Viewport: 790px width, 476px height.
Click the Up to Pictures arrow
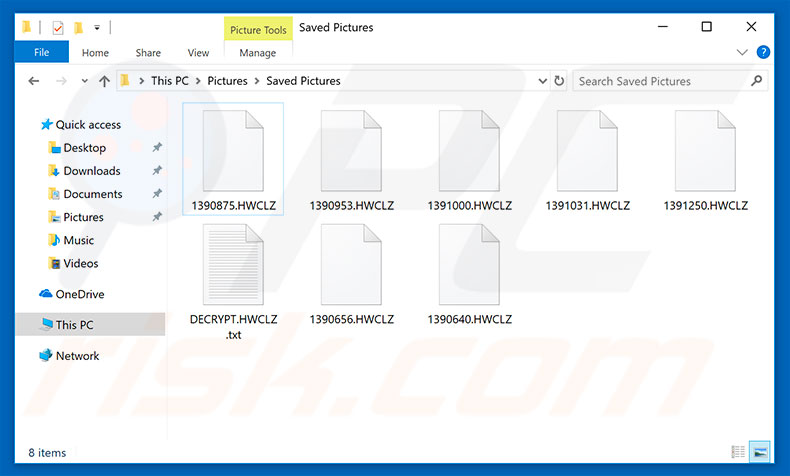pyautogui.click(x=104, y=81)
